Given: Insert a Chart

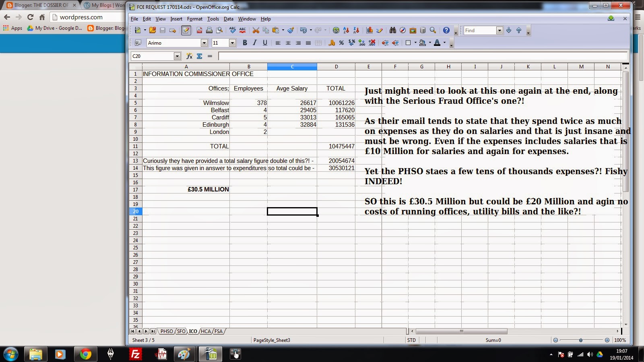Looking at the screenshot, I should [x=369, y=31].
